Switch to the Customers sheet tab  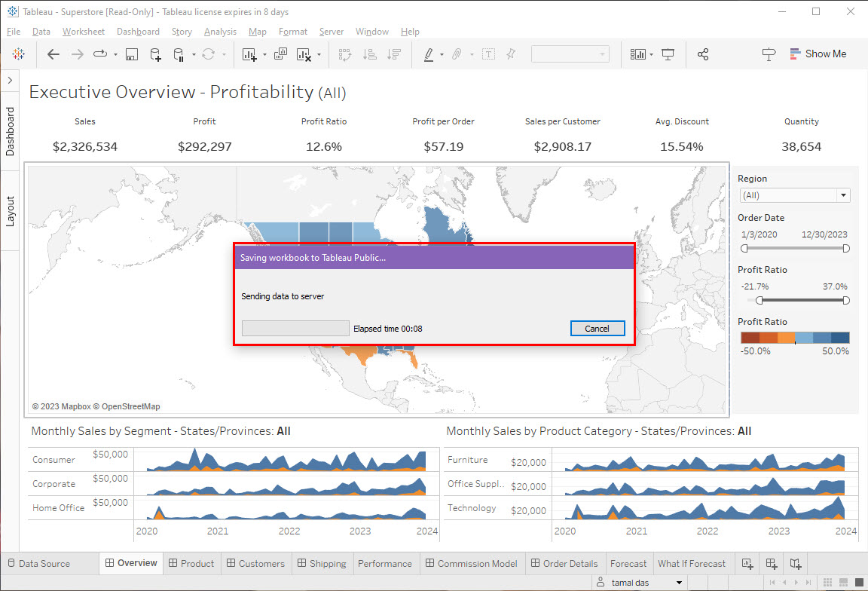[255, 563]
